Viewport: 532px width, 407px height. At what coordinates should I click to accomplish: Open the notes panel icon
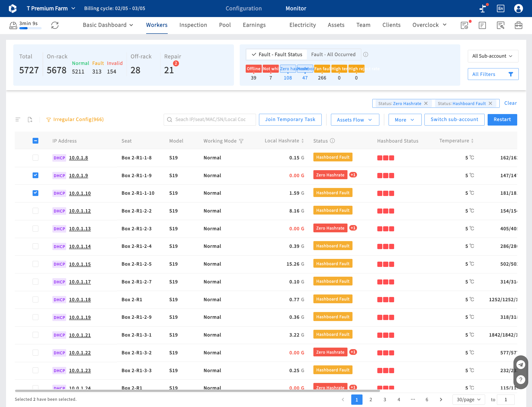click(482, 25)
